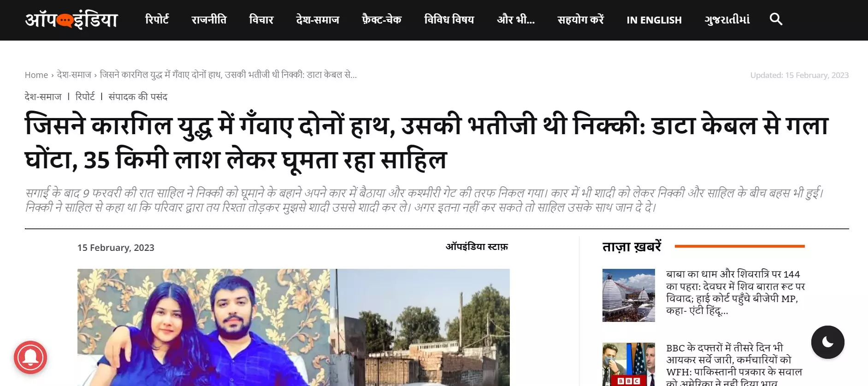The width and height of the screenshot is (868, 386).
Task: Switch to IN ENGLISH edition
Action: point(654,20)
